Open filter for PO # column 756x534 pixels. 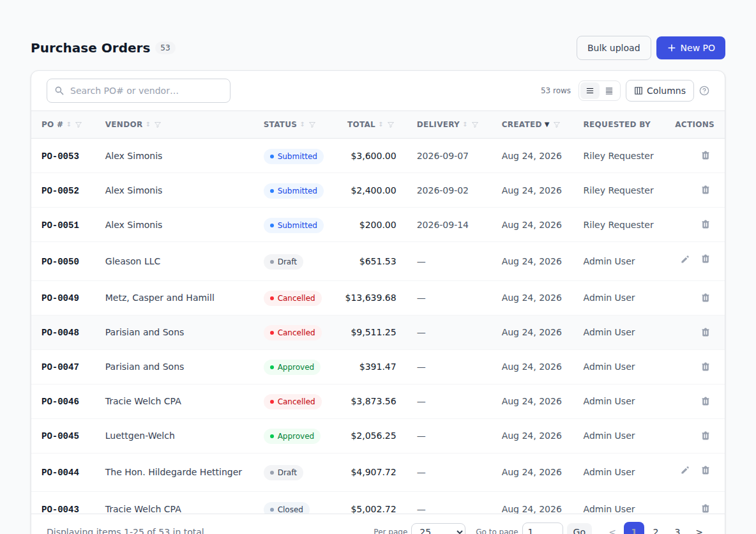coord(79,125)
